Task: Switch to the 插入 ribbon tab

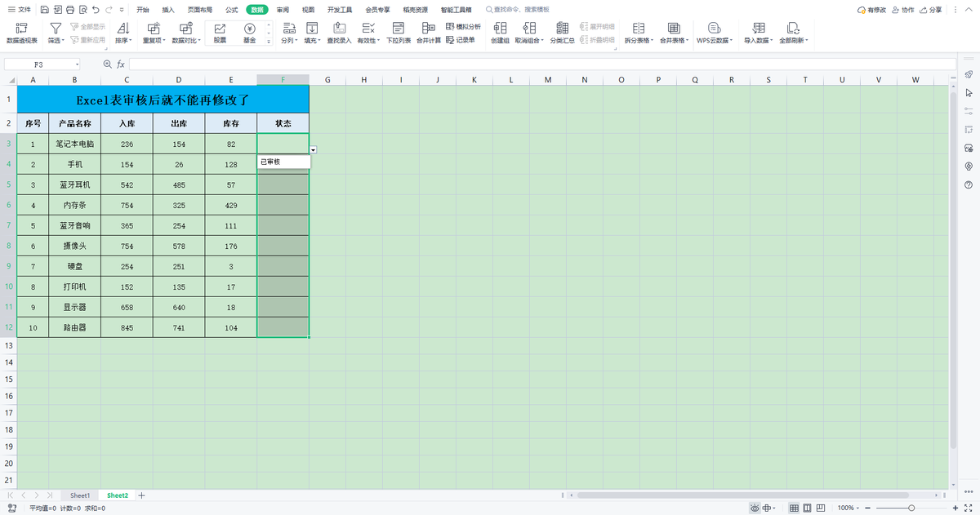Action: point(168,10)
